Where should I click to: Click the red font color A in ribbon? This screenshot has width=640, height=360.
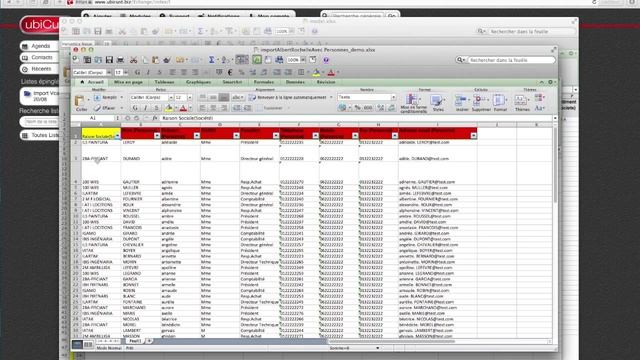pos(183,108)
